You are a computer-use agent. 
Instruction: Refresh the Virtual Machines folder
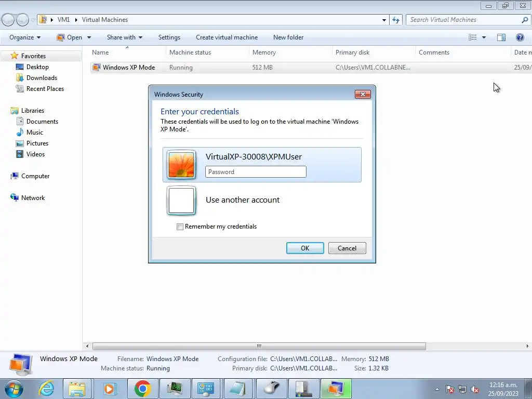click(x=396, y=20)
